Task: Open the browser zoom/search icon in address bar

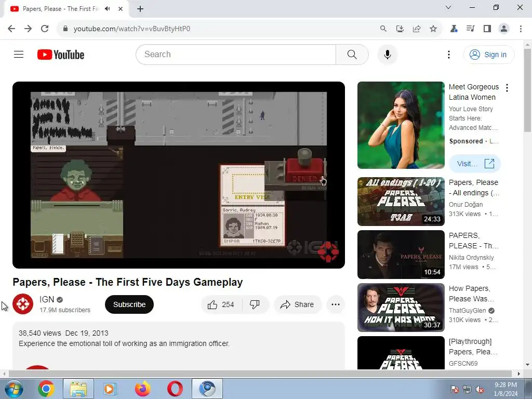Action: (x=383, y=29)
